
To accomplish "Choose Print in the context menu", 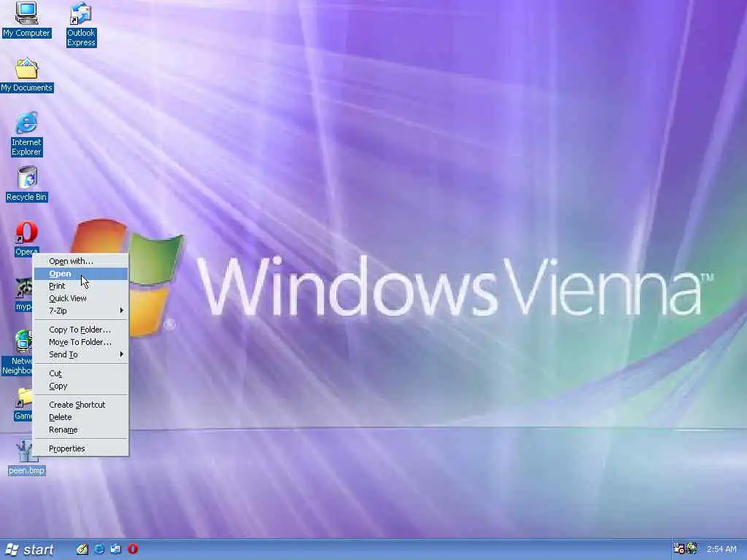I will [x=81, y=286].
